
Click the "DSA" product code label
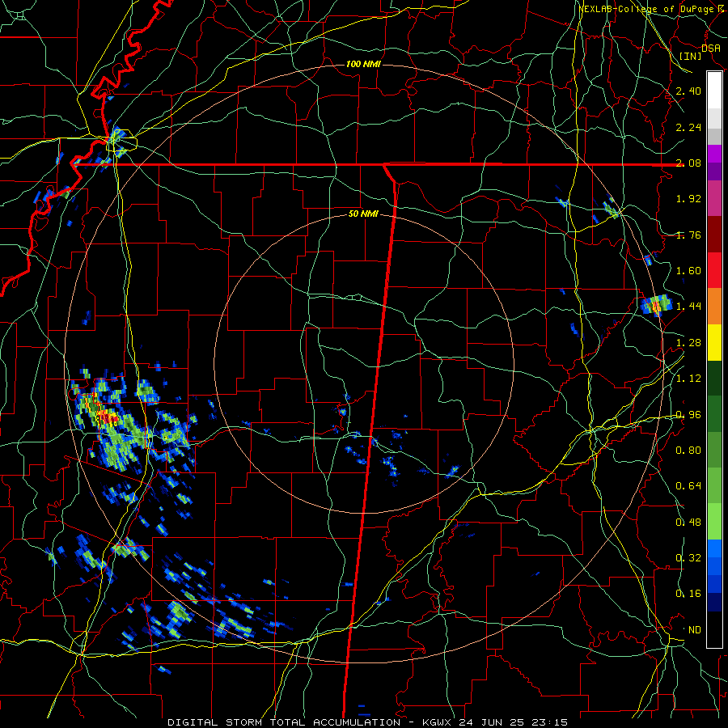(x=711, y=49)
